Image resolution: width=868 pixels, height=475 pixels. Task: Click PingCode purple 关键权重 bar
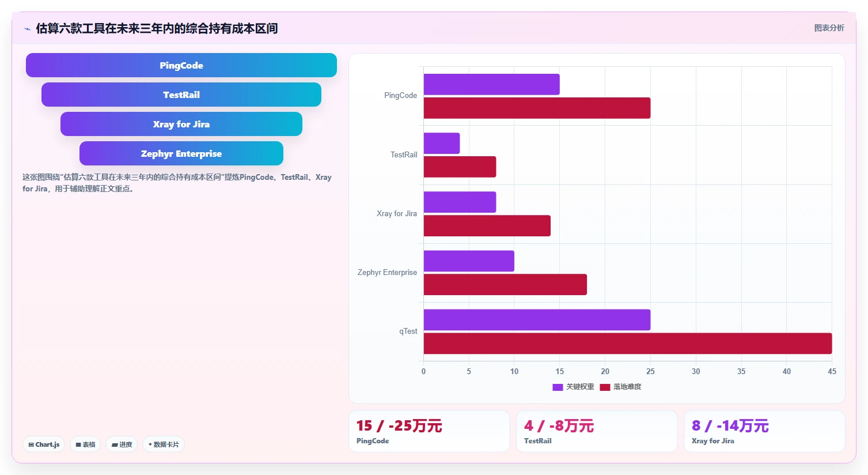click(x=491, y=84)
